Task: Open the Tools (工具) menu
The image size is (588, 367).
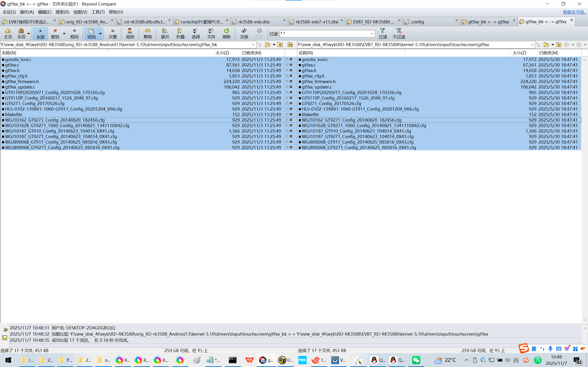Action: 98,12
